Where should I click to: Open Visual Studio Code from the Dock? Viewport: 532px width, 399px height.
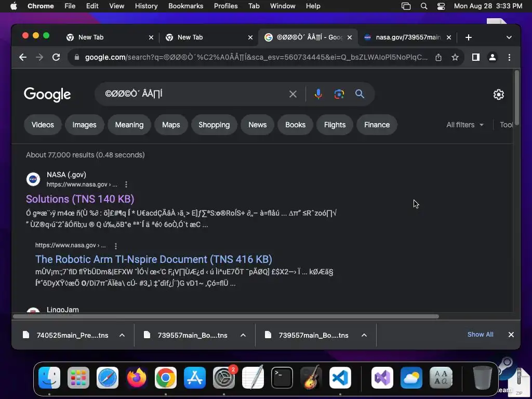click(x=340, y=378)
